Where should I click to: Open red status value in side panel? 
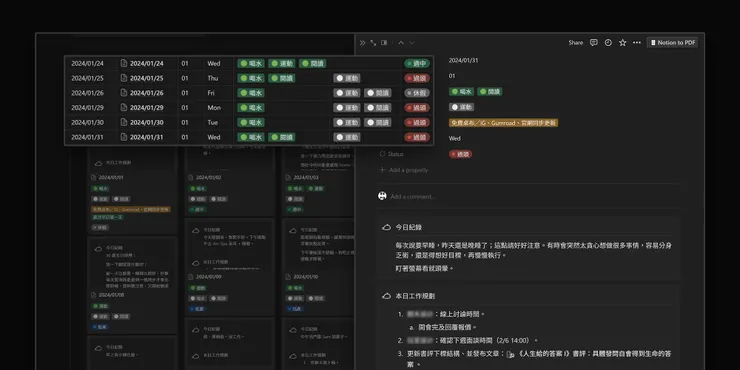pyautogui.click(x=460, y=154)
